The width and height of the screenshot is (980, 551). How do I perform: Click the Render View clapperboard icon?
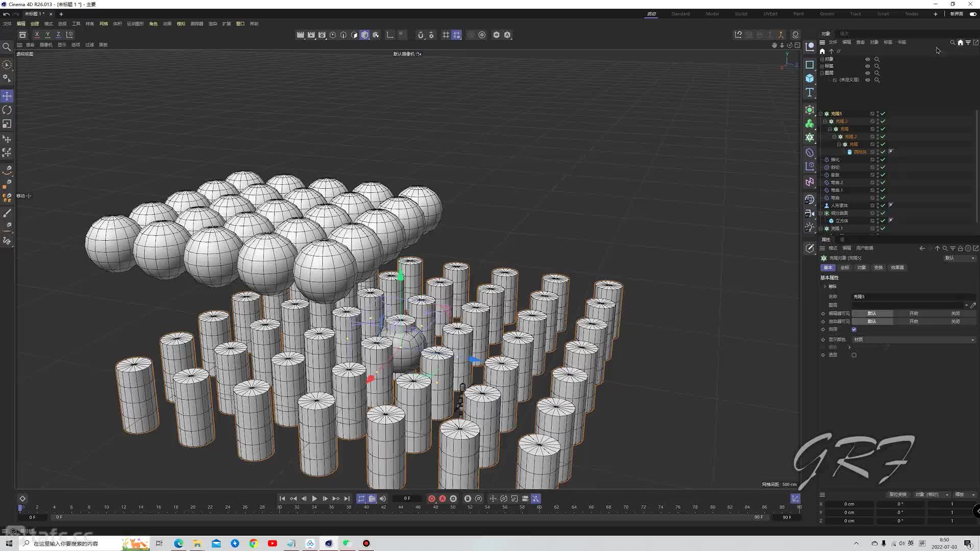tap(300, 35)
